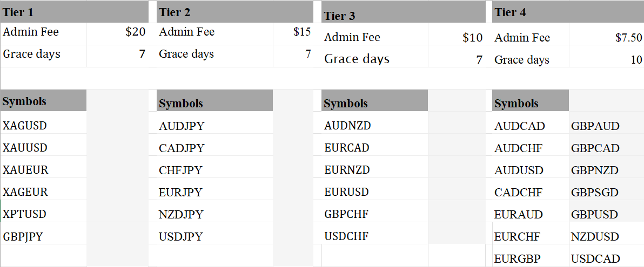The image size is (644, 267).
Task: Click the Tier 3 Symbols header cell
Action: pos(346,104)
